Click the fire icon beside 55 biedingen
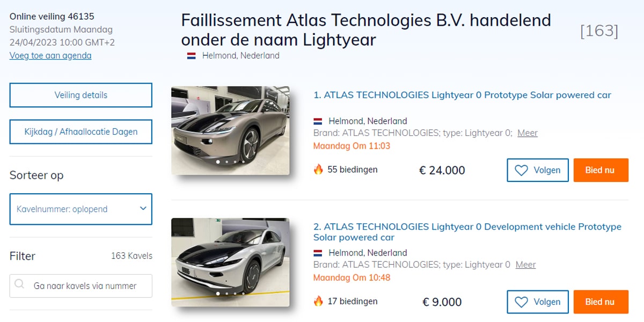The width and height of the screenshot is (644, 322). (x=318, y=170)
